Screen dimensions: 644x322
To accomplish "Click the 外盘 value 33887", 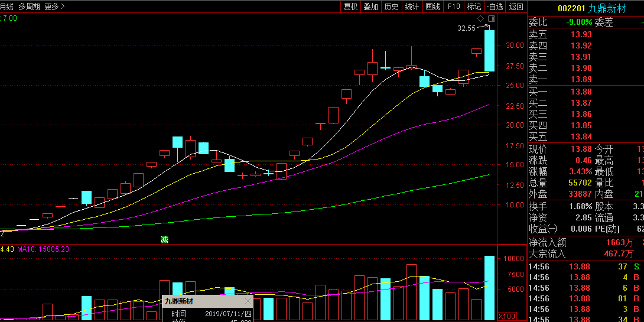I will coord(580,194).
